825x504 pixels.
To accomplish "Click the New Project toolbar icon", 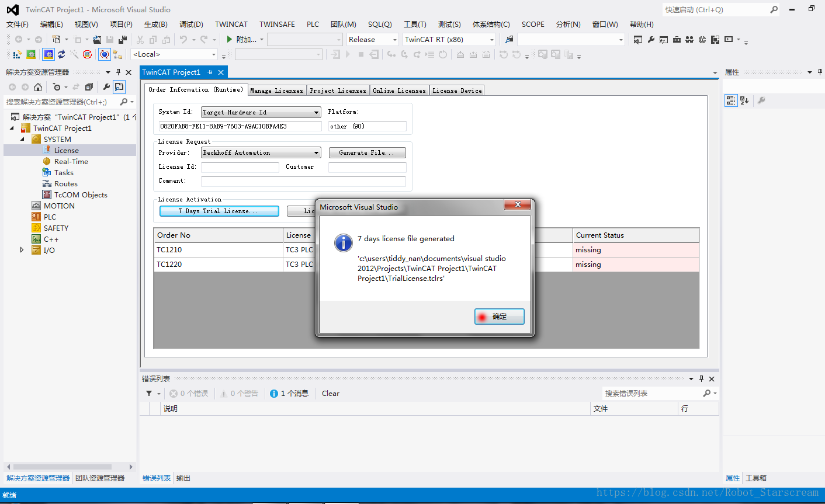I will click(x=57, y=39).
